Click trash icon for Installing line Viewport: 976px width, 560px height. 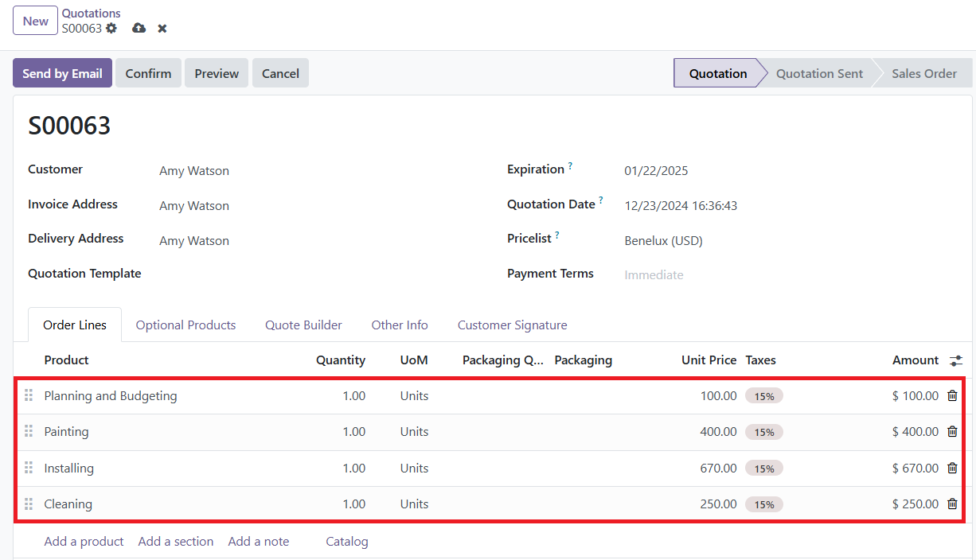point(952,469)
